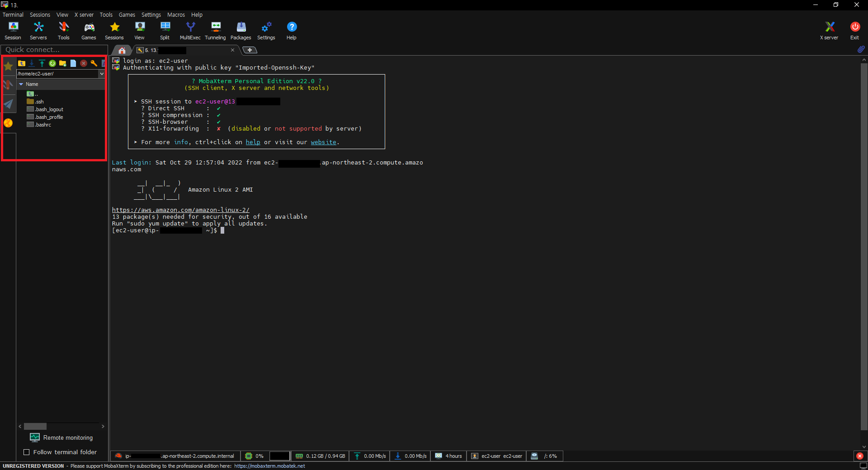Open the Terminal menu
This screenshot has width=868, height=470.
tap(13, 14)
